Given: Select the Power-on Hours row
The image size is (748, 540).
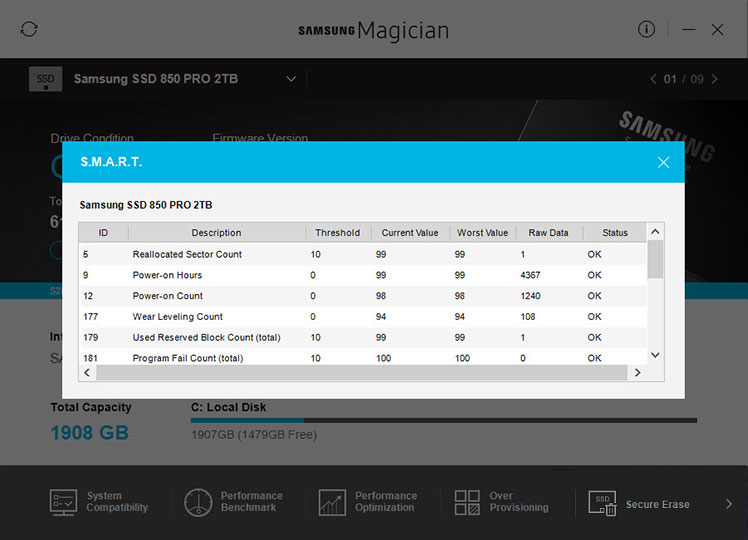Looking at the screenshot, I should 363,275.
